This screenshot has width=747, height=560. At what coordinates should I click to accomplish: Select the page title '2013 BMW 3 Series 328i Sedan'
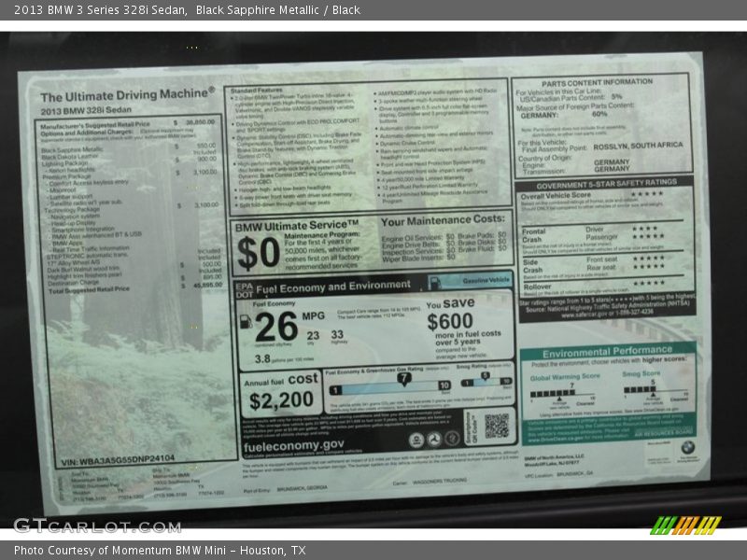click(x=100, y=10)
